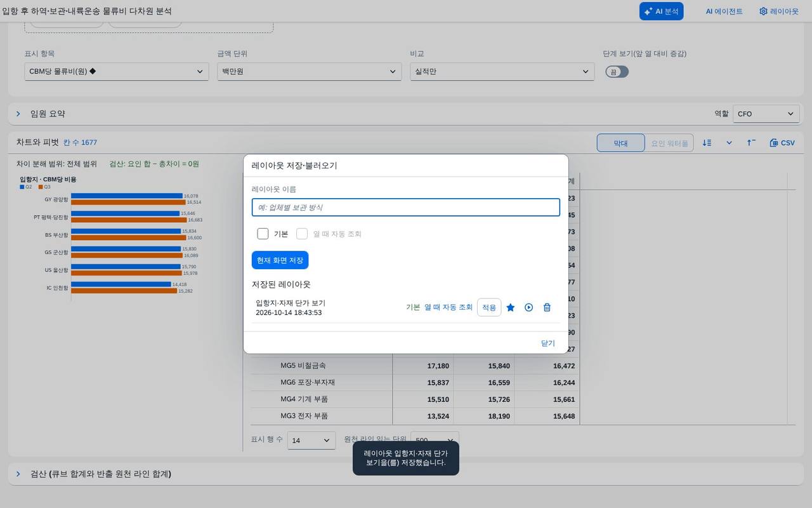This screenshot has width=812, height=508.
Task: Expand the 검산 section at the bottom
Action: [x=18, y=474]
